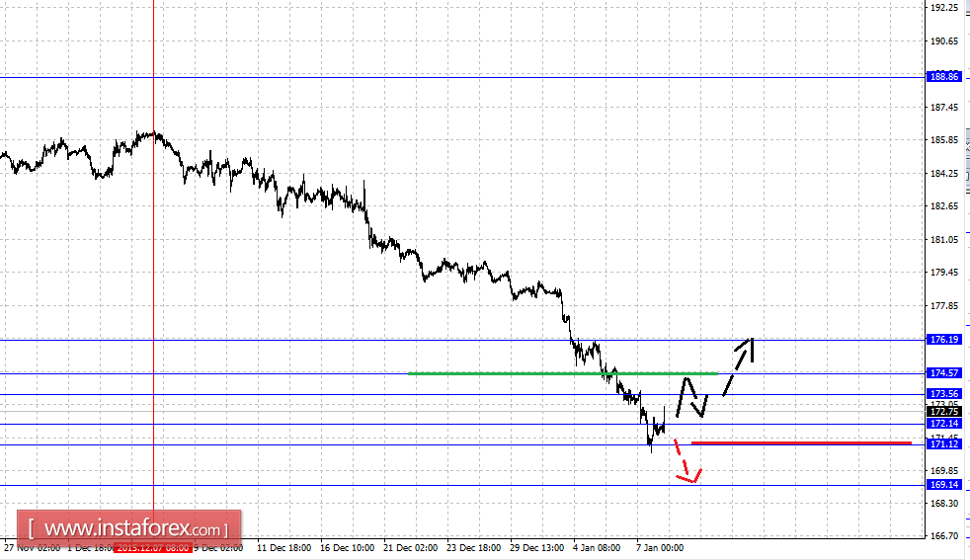Click the 188.86 price level label
Image resolution: width=970 pixels, height=560 pixels.
pos(944,77)
